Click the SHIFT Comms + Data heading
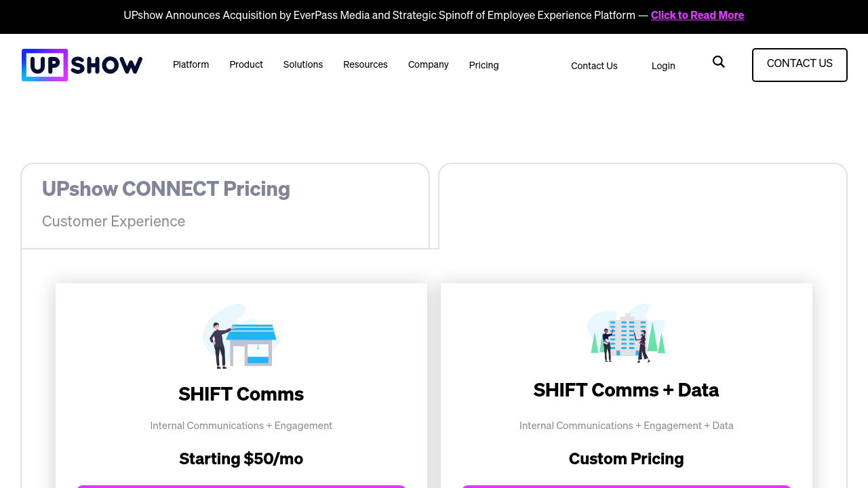 point(626,390)
